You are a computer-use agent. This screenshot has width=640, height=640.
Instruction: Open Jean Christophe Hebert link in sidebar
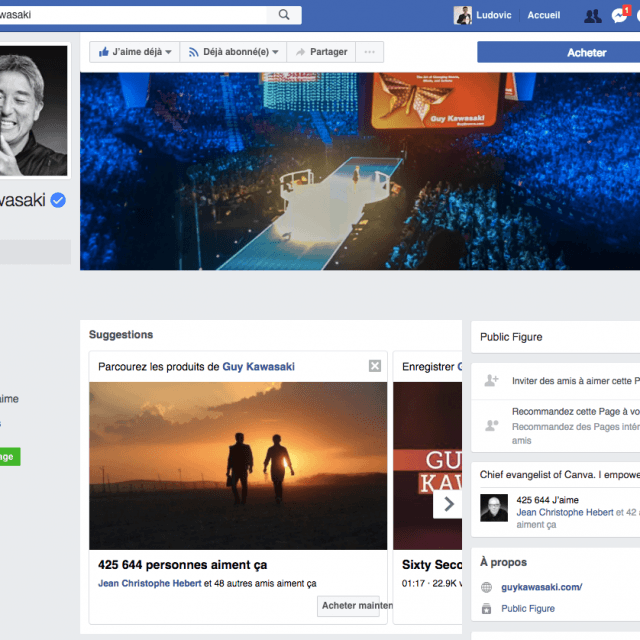point(565,512)
